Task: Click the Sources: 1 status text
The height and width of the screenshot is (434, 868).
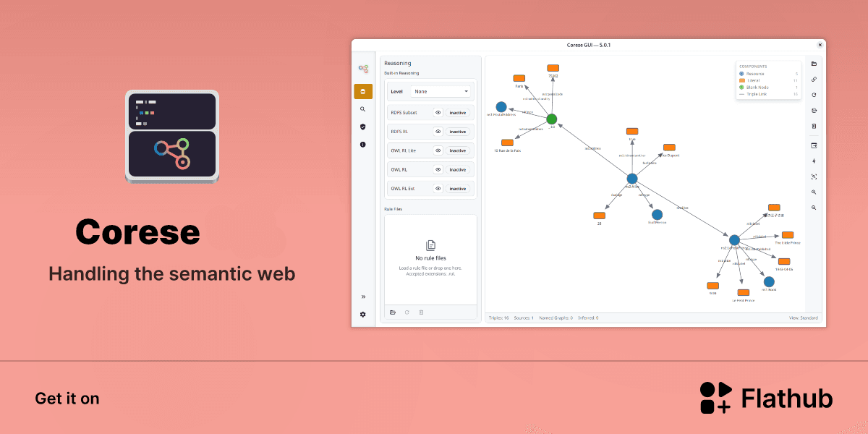Action: tap(523, 318)
